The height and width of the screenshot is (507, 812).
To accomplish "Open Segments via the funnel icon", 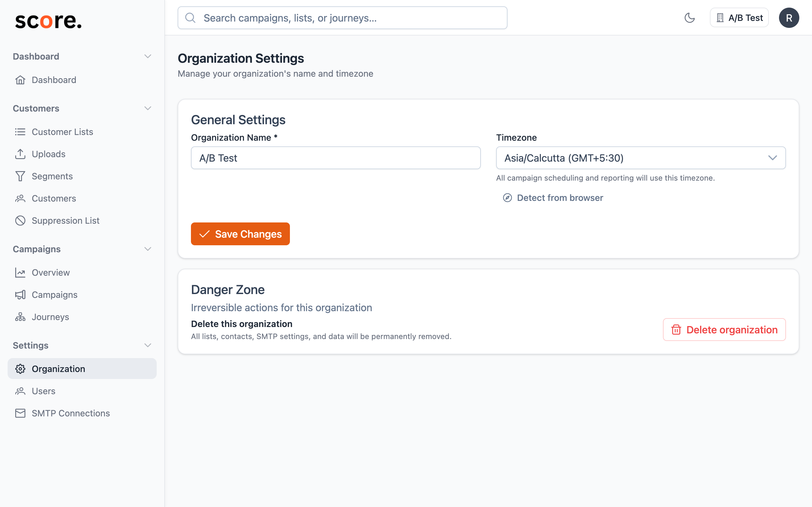I will click(20, 176).
